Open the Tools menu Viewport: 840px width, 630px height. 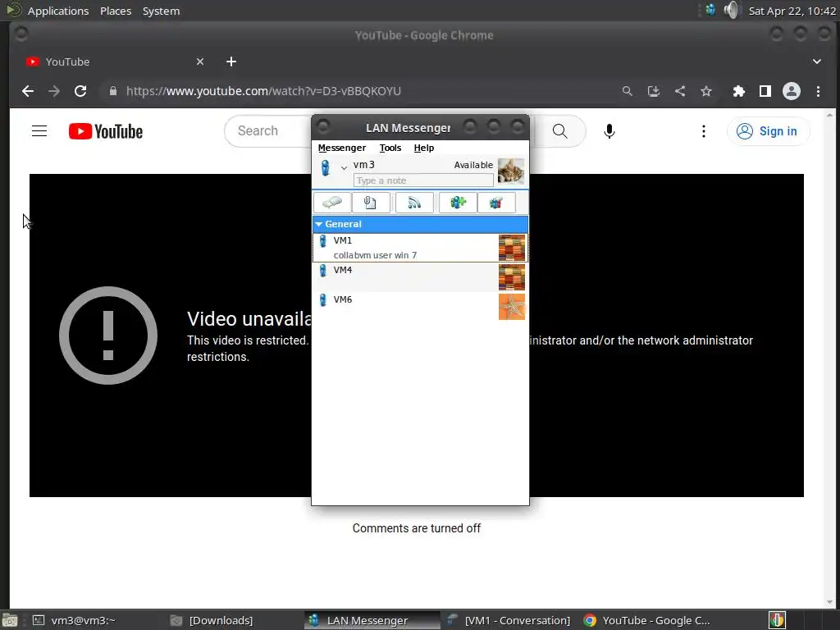click(x=390, y=148)
